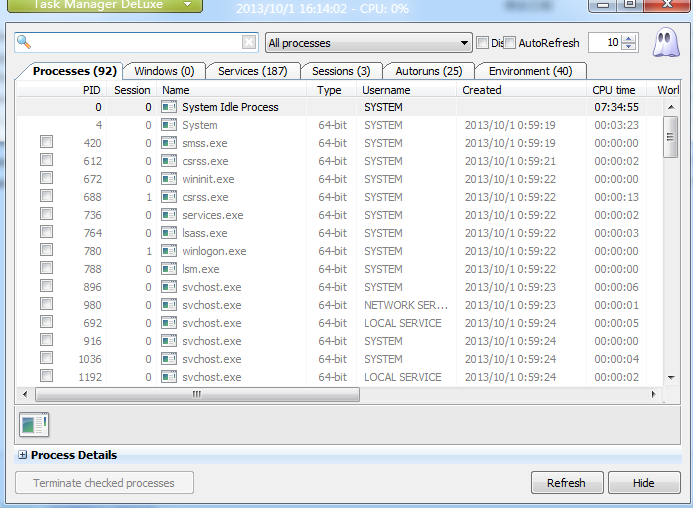
Task: Click the Refresh button
Action: point(567,483)
